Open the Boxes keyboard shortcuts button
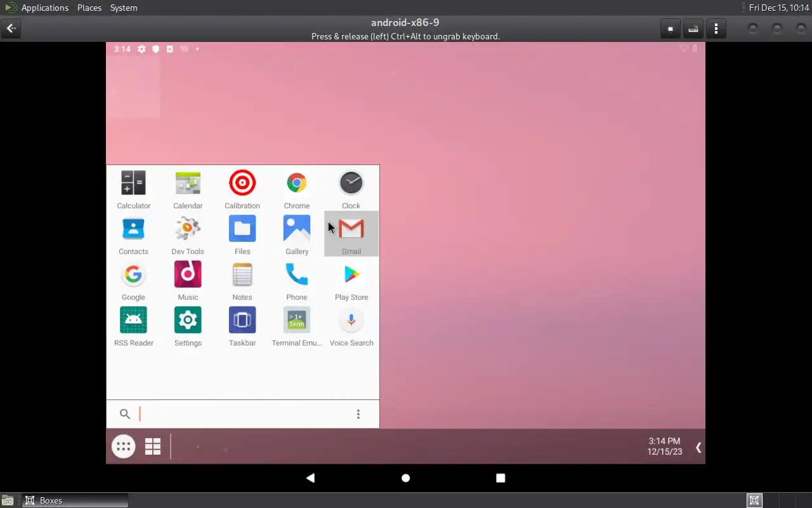The image size is (812, 508). coord(693,29)
